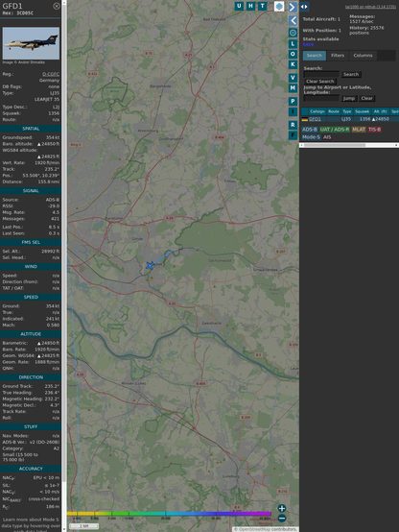The width and height of the screenshot is (399, 532).
Task: Click the T map button
Action: pos(262,6)
